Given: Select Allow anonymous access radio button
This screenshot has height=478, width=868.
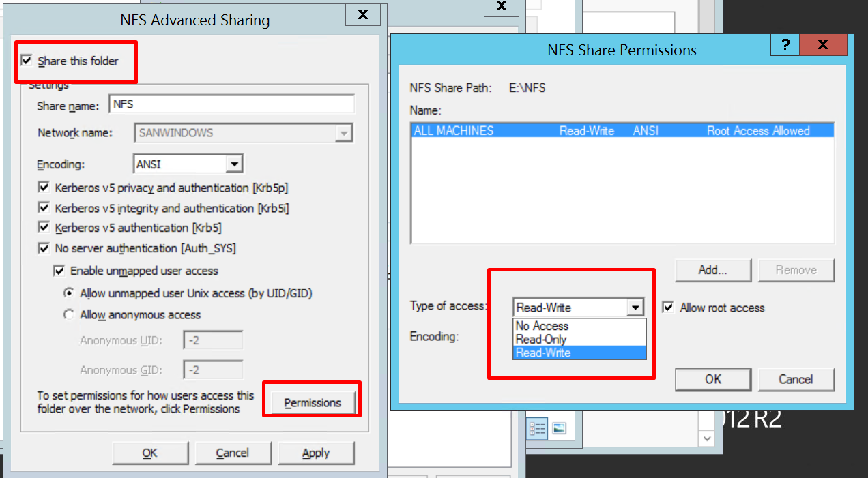Looking at the screenshot, I should click(x=68, y=315).
